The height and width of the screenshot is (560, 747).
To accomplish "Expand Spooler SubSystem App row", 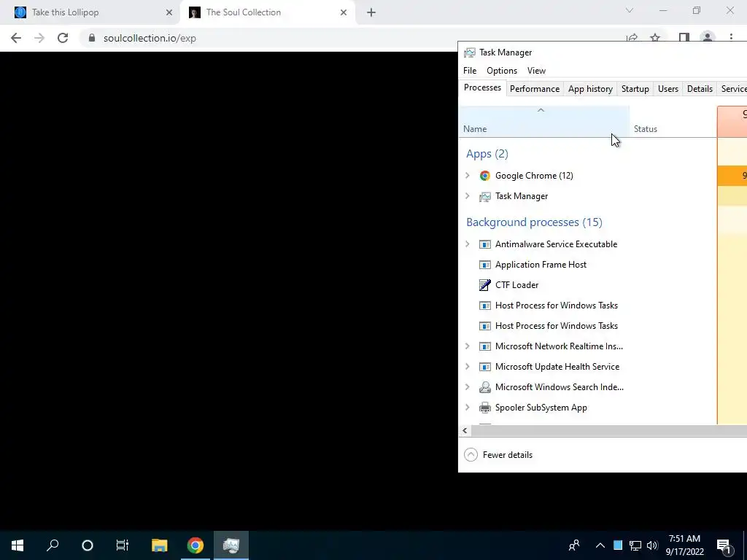I will click(468, 408).
